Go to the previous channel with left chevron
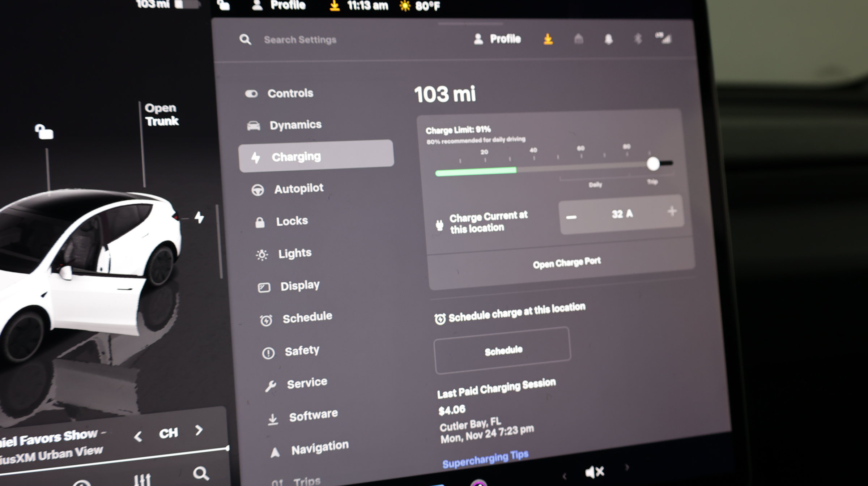This screenshot has height=486, width=868. [x=138, y=436]
